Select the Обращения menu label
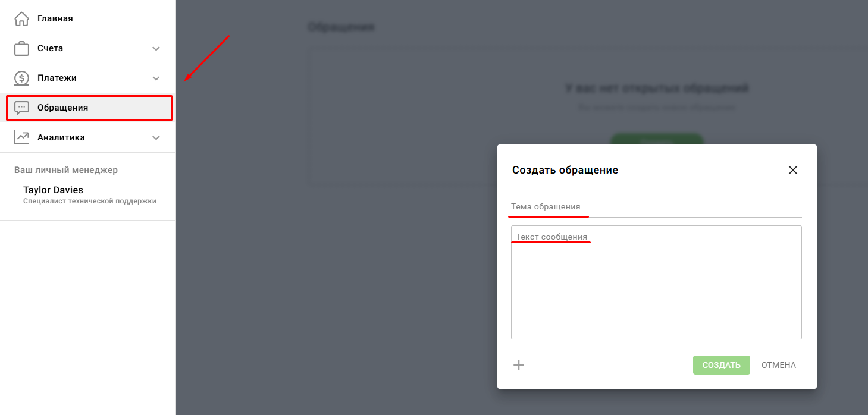 (x=62, y=108)
